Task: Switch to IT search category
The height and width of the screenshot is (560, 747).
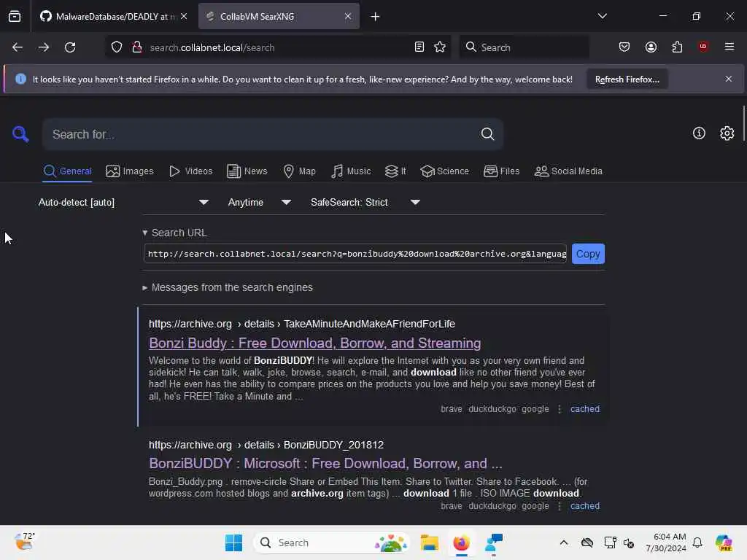Action: coord(395,171)
